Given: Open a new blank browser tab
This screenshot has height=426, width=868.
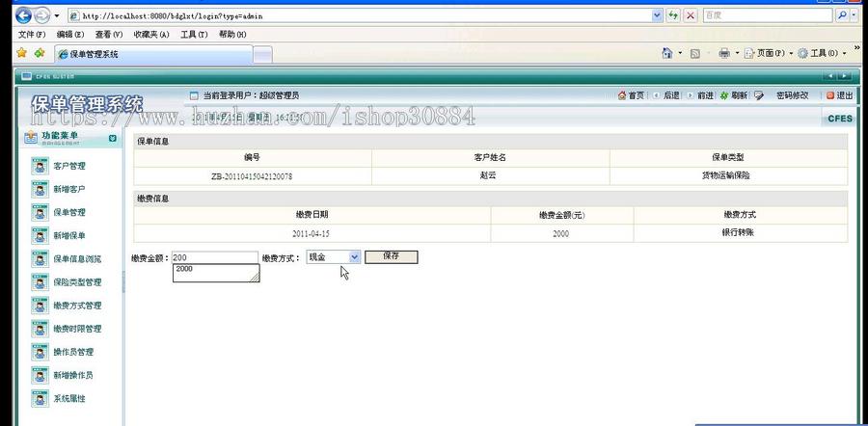Looking at the screenshot, I should point(262,54).
